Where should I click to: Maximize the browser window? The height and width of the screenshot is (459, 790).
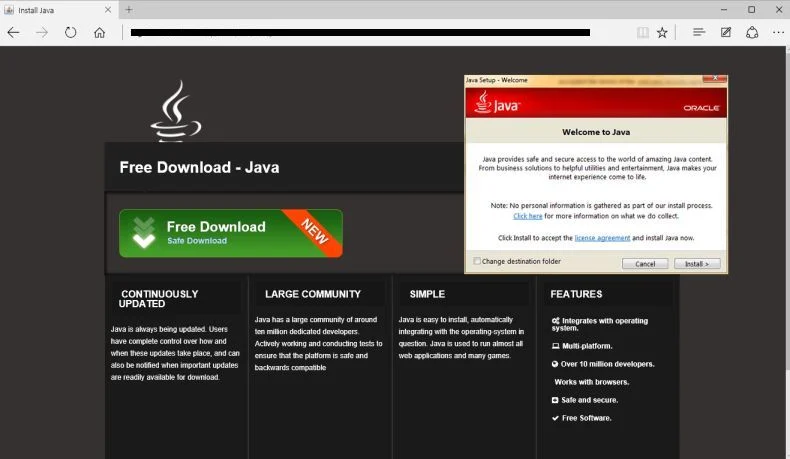click(x=751, y=10)
